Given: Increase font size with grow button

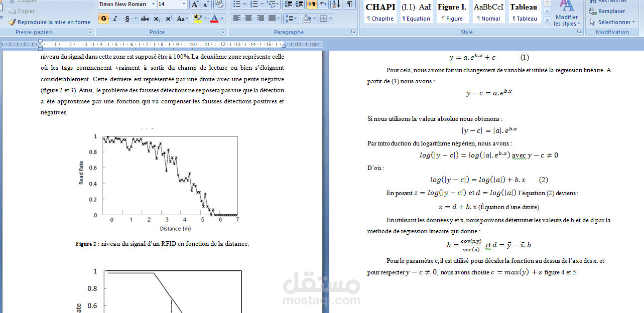Looking at the screenshot, I should (195, 4).
